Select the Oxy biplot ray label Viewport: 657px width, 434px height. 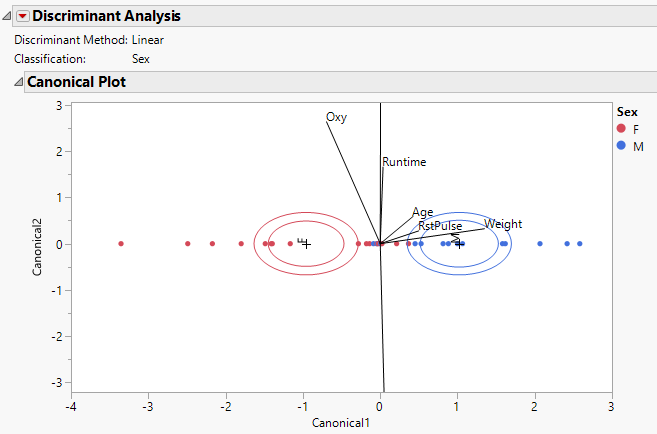point(336,117)
